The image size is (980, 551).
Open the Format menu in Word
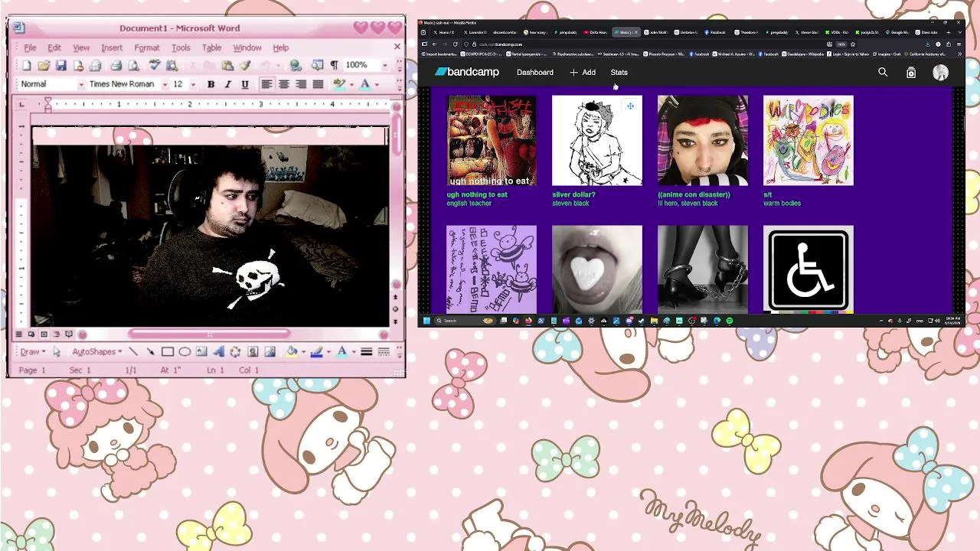pos(147,47)
